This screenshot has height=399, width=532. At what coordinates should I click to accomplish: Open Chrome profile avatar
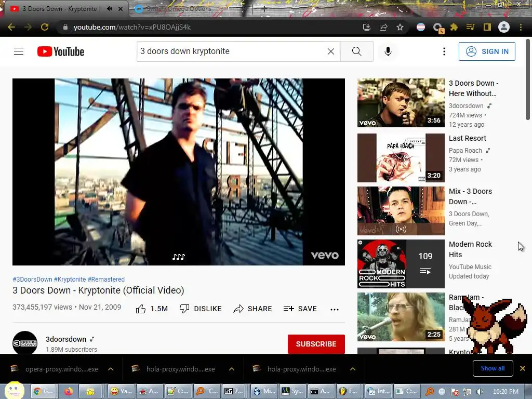(x=504, y=27)
